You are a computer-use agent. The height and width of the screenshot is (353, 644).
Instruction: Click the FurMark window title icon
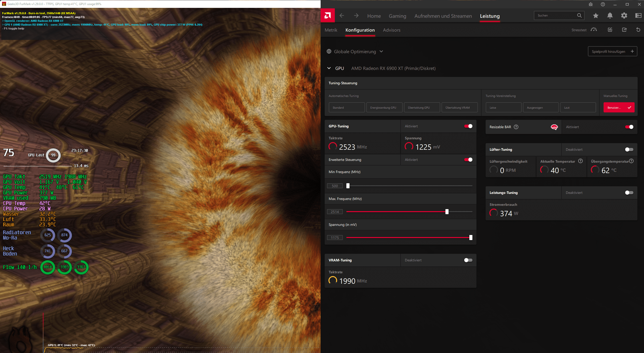click(4, 4)
